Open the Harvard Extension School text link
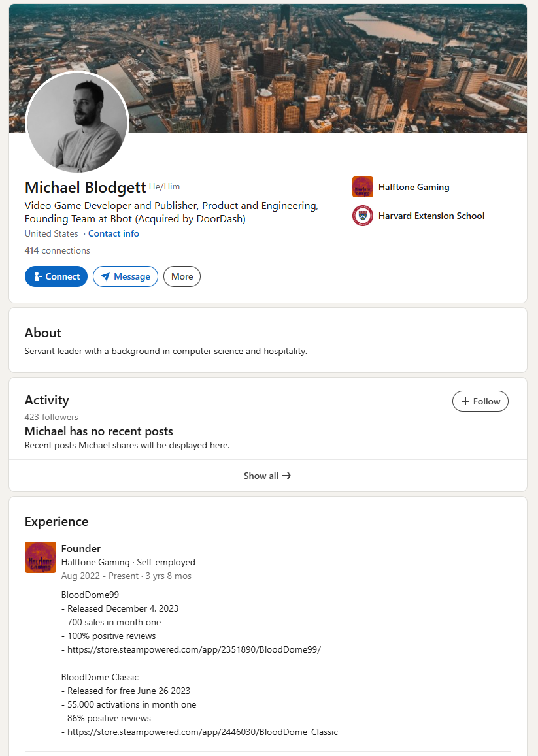The width and height of the screenshot is (538, 756). click(431, 216)
